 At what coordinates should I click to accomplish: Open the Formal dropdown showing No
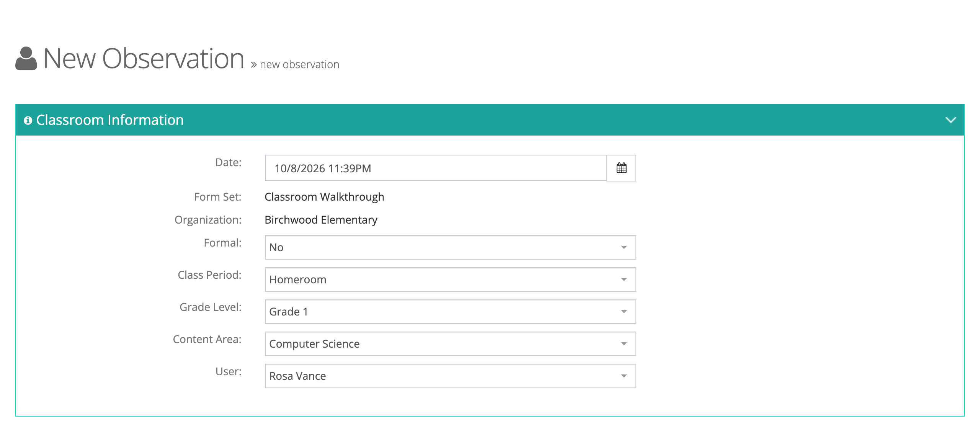450,247
